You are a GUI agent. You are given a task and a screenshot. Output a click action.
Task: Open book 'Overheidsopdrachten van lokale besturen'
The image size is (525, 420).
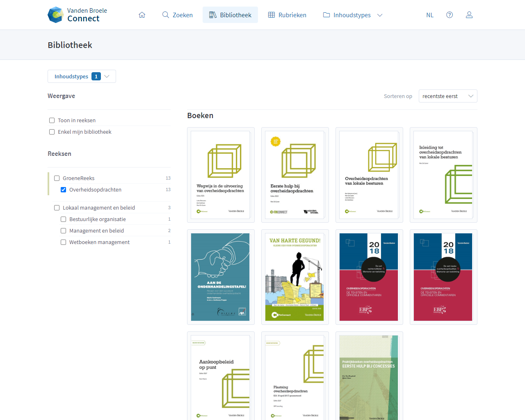[x=369, y=175]
